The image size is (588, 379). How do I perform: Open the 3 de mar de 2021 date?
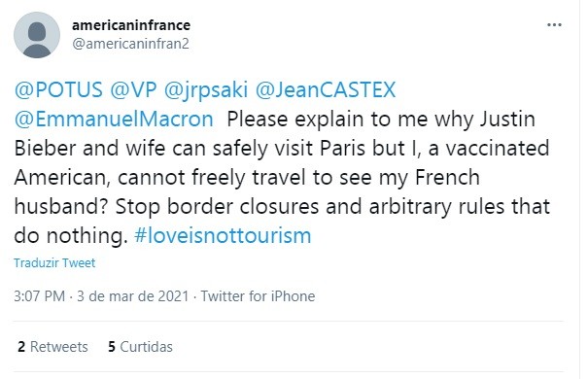[x=132, y=296]
